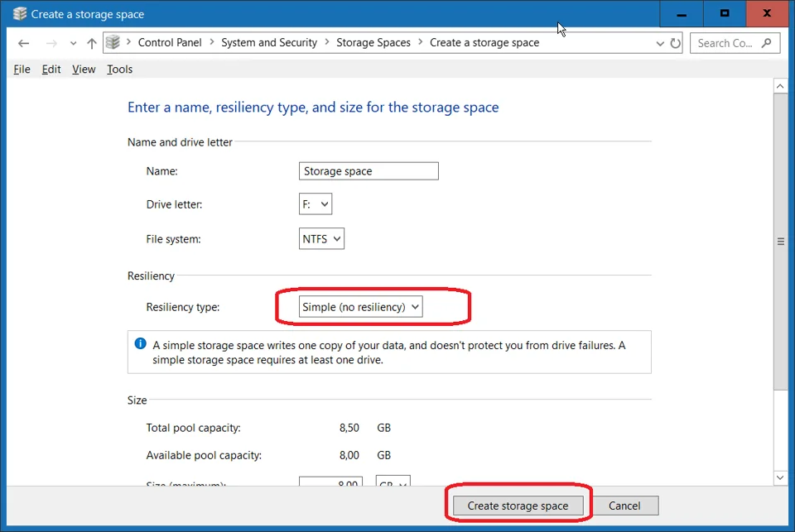Open the View menu
This screenshot has height=532, width=795.
tap(84, 69)
